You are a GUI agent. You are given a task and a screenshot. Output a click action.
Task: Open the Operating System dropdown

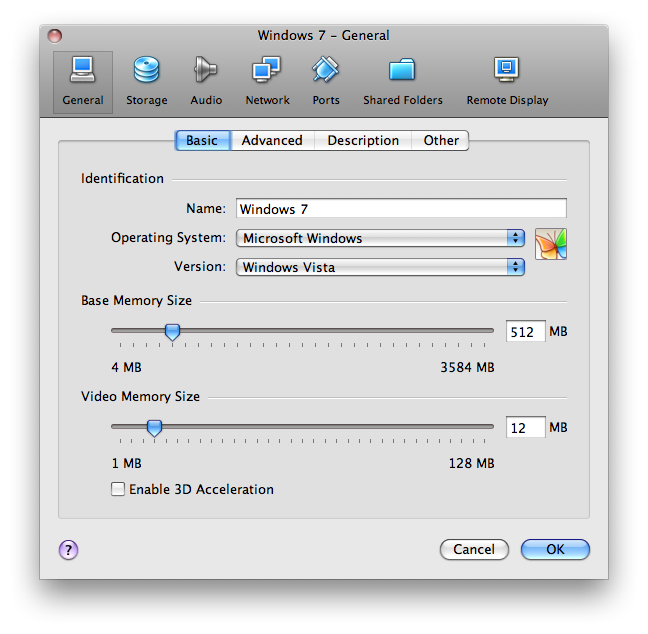click(380, 238)
